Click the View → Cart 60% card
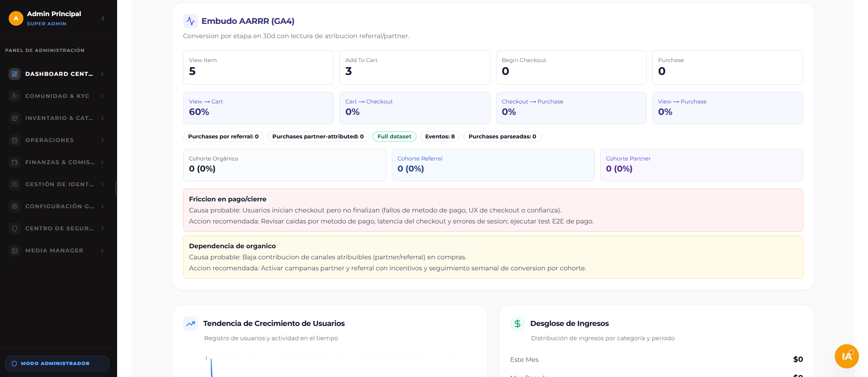Viewport: 868px width, 377px height. (x=259, y=108)
